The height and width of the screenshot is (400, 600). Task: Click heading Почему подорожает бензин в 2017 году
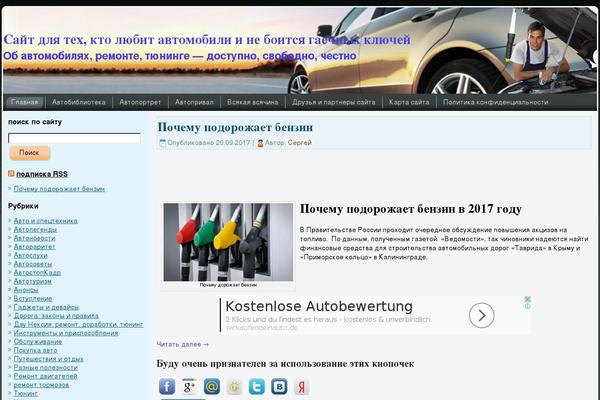tap(411, 209)
